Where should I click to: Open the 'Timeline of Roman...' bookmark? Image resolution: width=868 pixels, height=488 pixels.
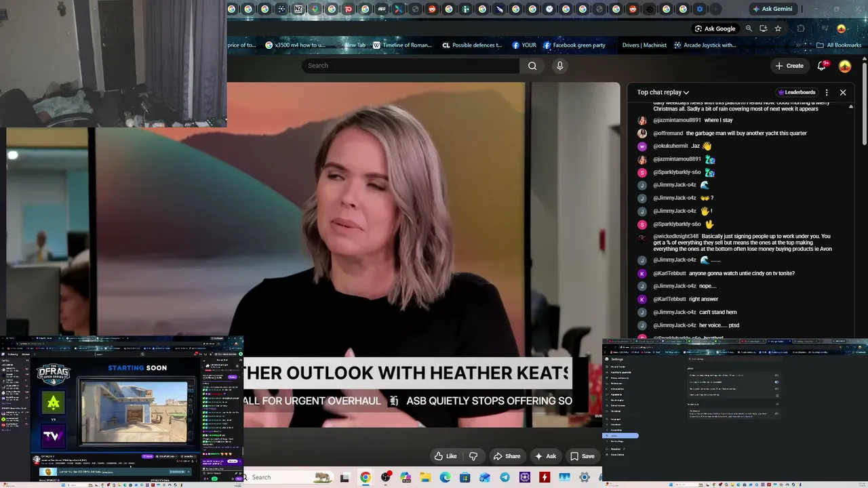pyautogui.click(x=401, y=45)
